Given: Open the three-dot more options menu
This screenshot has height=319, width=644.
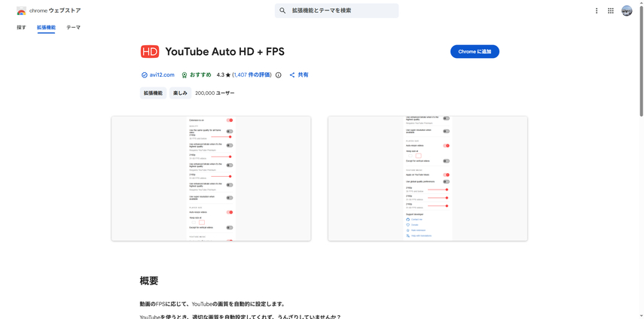Looking at the screenshot, I should [597, 11].
